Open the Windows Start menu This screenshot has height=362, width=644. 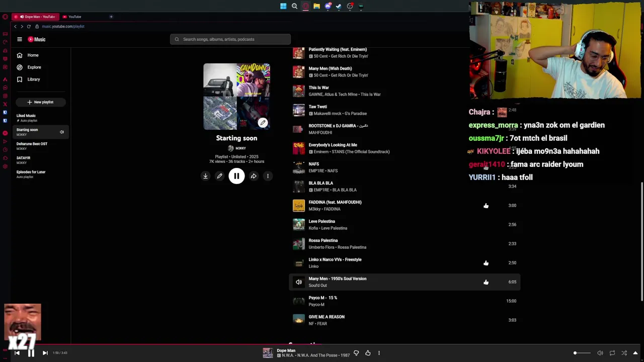[x=283, y=6]
